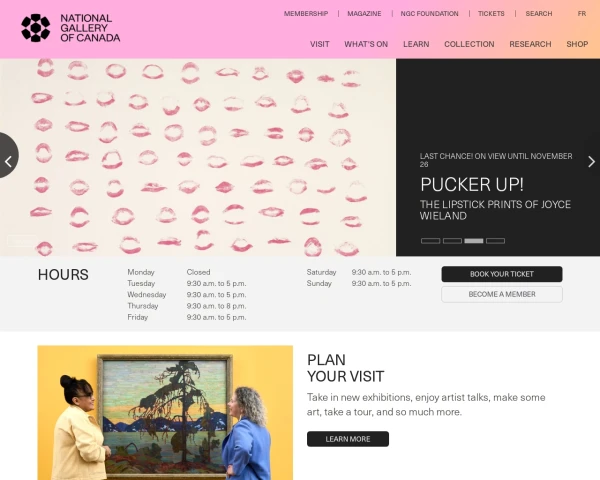Open the Visit menu
This screenshot has height=480, width=600.
click(320, 44)
